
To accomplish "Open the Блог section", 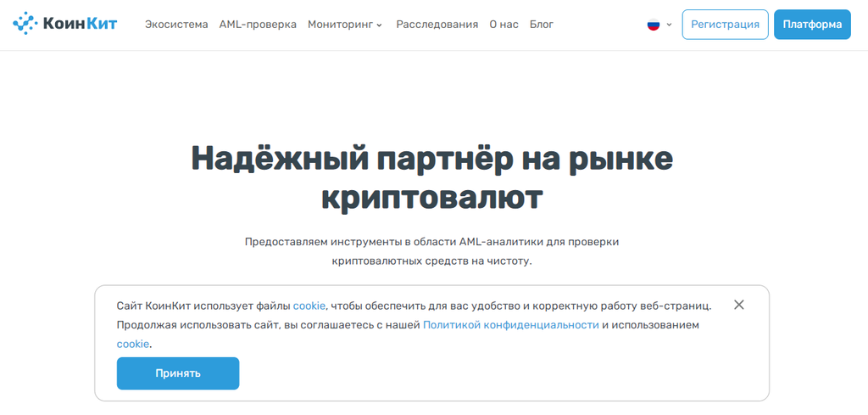I will tap(542, 25).
